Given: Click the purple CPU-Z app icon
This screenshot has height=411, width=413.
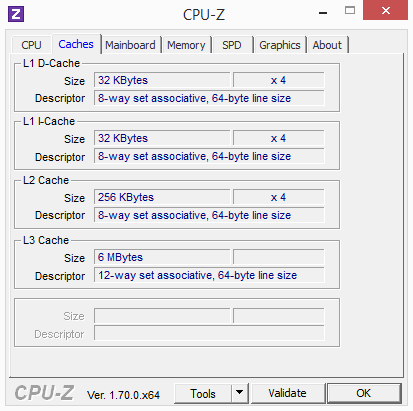Looking at the screenshot, I should (x=16, y=14).
